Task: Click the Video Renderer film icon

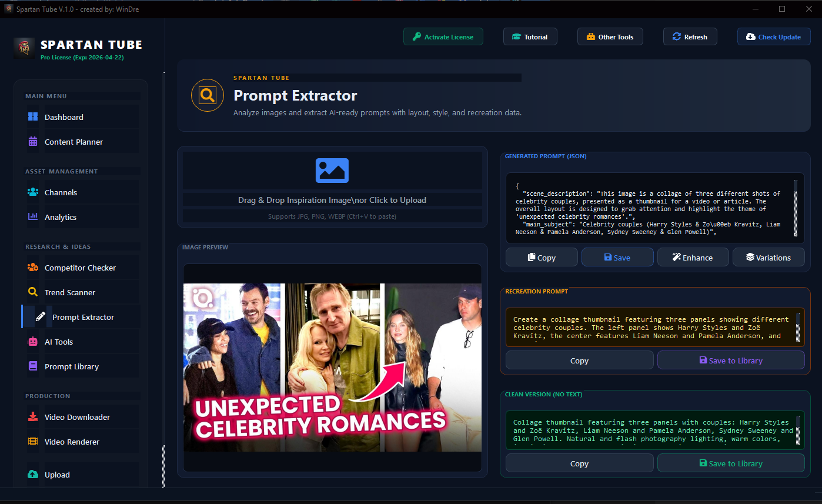Action: pos(33,442)
